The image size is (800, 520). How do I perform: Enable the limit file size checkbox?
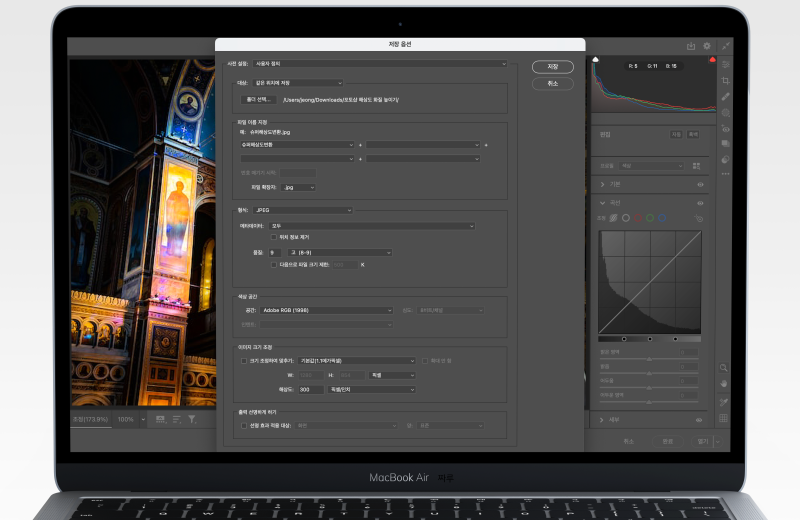274,265
